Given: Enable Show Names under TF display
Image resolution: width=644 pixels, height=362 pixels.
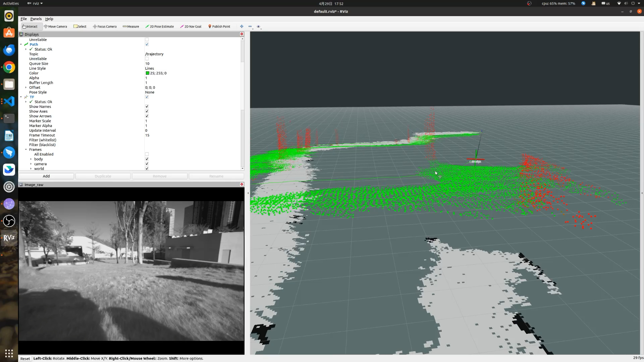Looking at the screenshot, I should [x=147, y=107].
